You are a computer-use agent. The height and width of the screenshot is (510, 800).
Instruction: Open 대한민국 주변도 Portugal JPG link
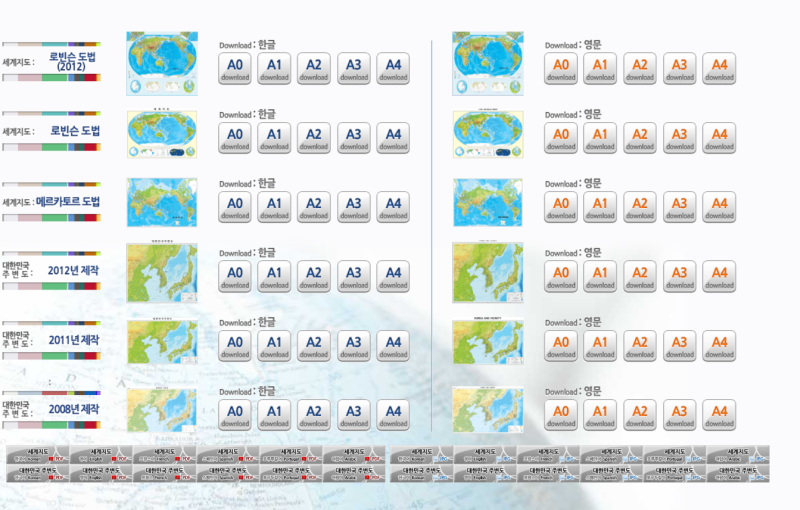tap(674, 473)
